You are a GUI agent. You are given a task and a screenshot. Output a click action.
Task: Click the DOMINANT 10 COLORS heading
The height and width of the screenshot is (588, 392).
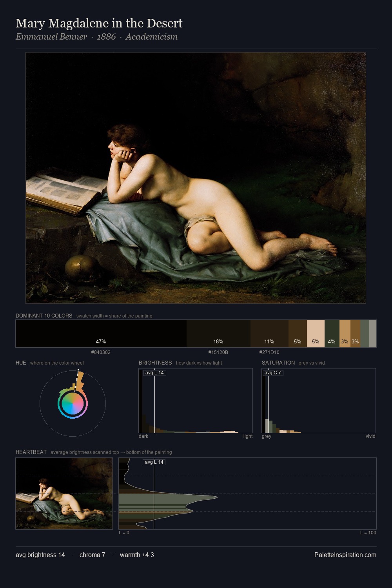tap(44, 316)
